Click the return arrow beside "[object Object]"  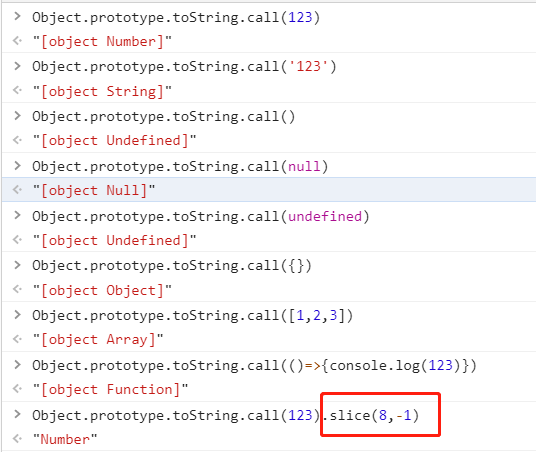(17, 289)
